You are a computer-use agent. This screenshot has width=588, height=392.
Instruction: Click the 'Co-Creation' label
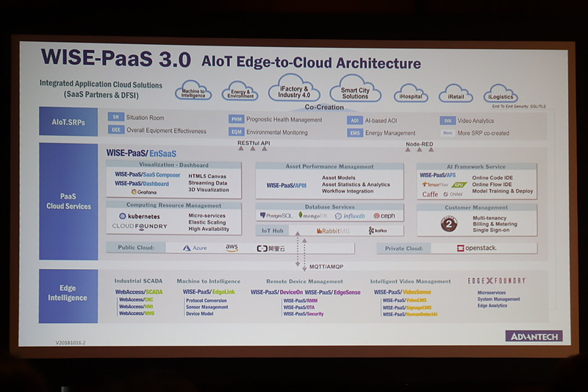[x=324, y=107]
